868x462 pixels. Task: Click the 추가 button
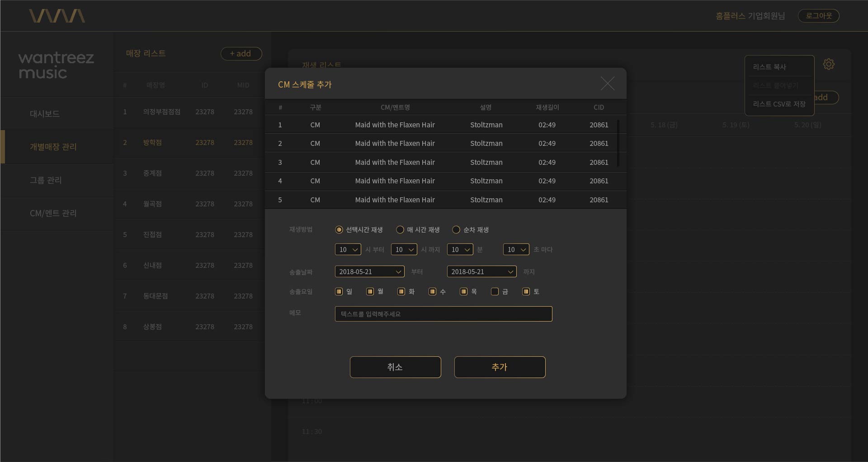(500, 367)
